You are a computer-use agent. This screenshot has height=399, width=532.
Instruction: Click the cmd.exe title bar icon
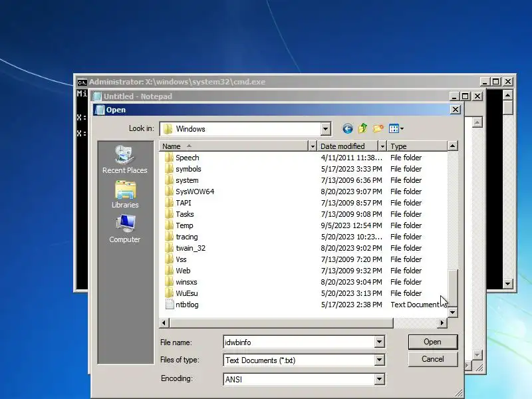pos(82,82)
